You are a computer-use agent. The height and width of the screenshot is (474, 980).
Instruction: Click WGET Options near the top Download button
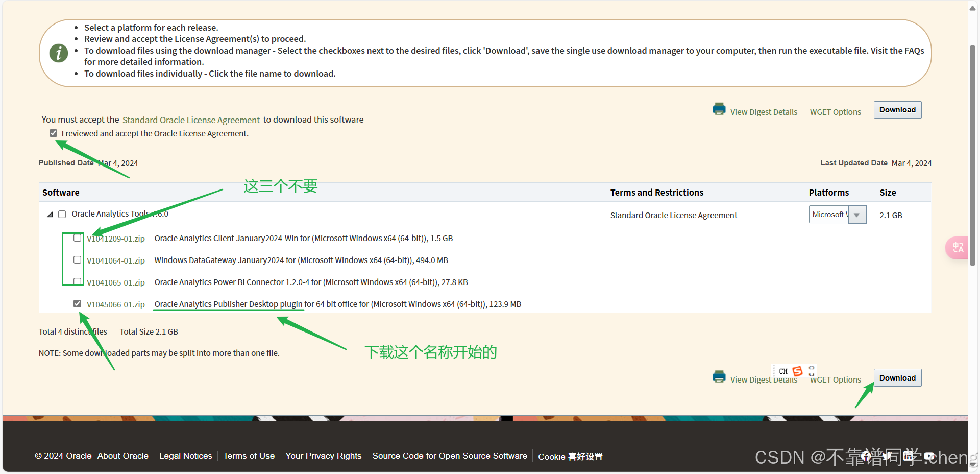(835, 112)
